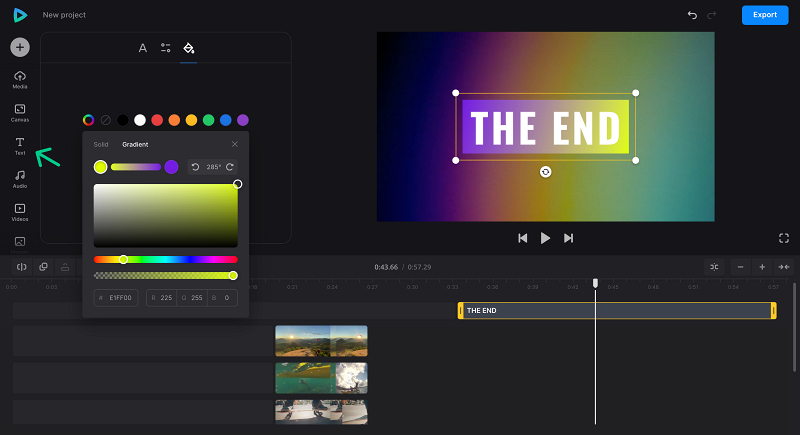Open the Media upload panel
Screen dimensions: 800x435
point(20,80)
